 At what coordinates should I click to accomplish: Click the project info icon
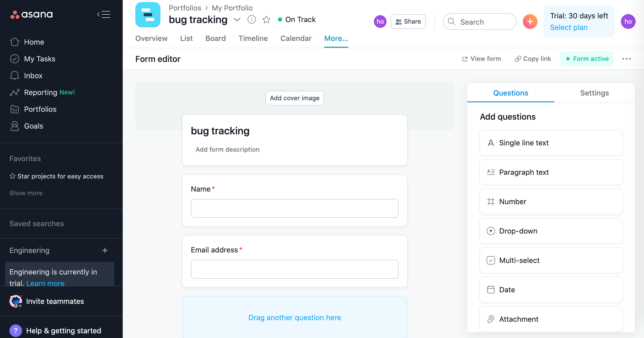coord(251,19)
